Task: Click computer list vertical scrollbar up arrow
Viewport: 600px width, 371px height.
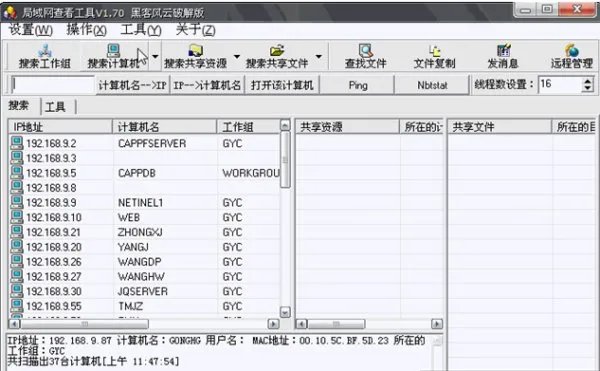Action: 285,125
